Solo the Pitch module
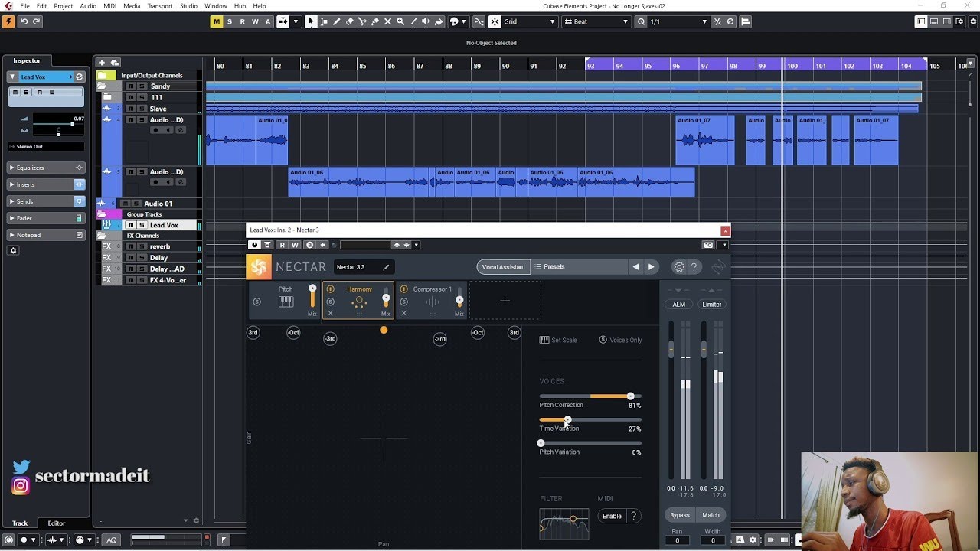The width and height of the screenshot is (980, 551). point(257,302)
